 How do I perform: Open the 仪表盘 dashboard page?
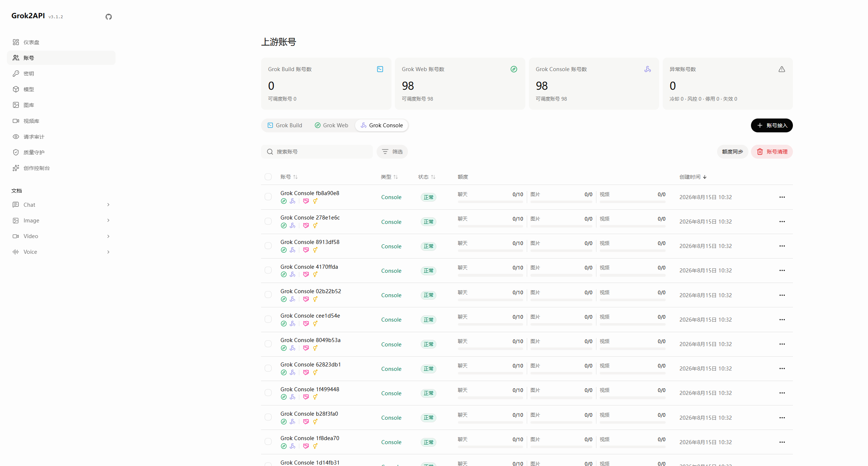[x=61, y=42]
